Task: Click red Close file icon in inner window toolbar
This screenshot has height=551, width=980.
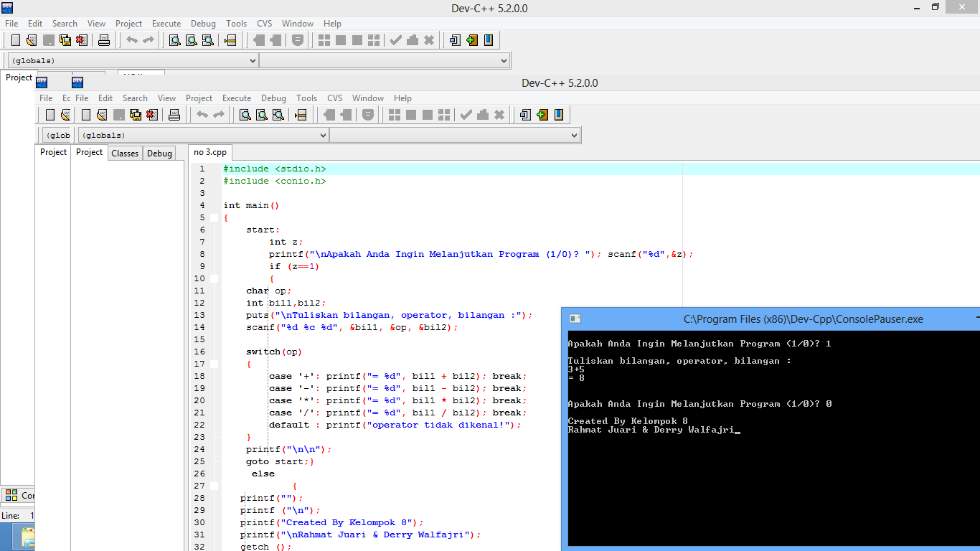Action: 151,115
